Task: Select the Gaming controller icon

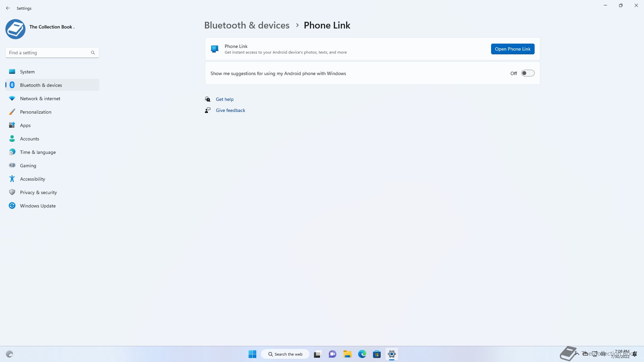Action: [12, 165]
